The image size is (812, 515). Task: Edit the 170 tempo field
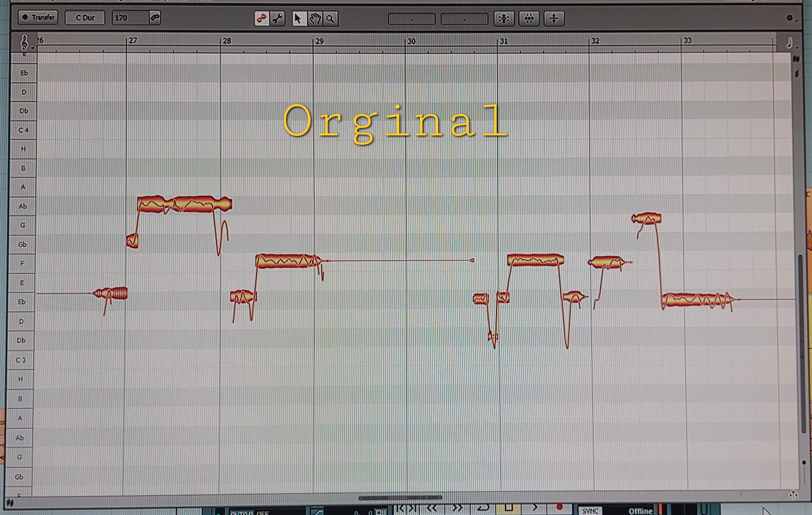tap(131, 17)
